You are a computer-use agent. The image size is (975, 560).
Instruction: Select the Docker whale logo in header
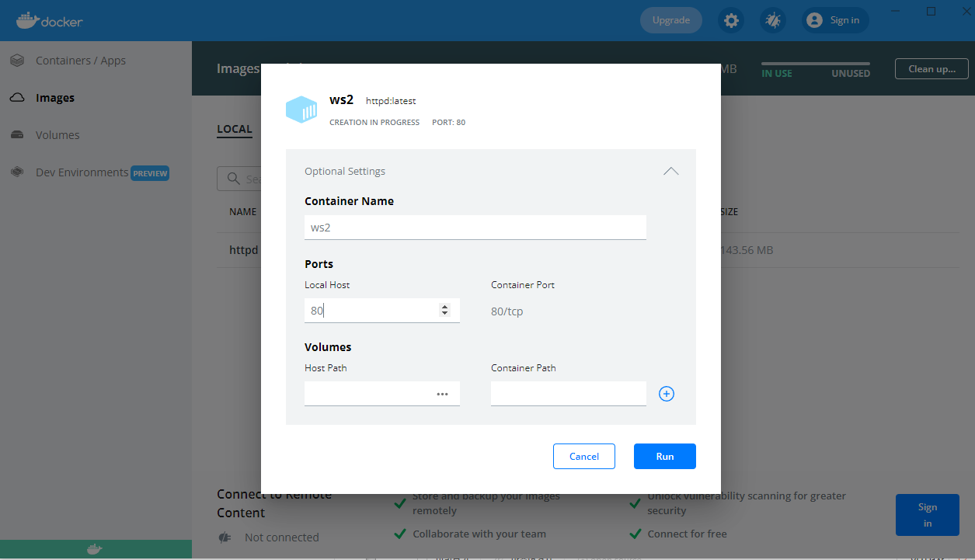[x=49, y=20]
